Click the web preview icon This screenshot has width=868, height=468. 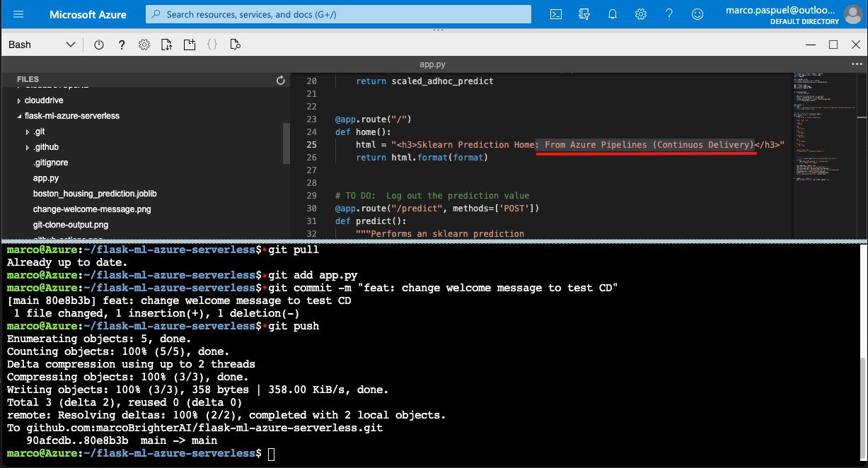pyautogui.click(x=236, y=45)
